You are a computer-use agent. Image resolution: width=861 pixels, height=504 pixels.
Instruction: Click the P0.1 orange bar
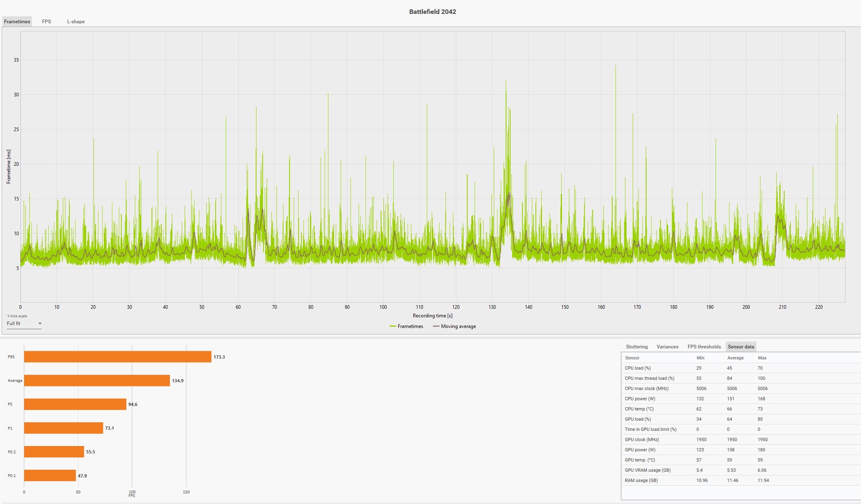[x=50, y=475]
